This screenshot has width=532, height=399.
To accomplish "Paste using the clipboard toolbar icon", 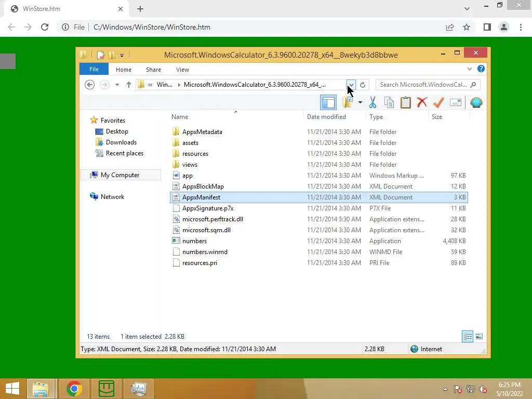I will [x=405, y=102].
